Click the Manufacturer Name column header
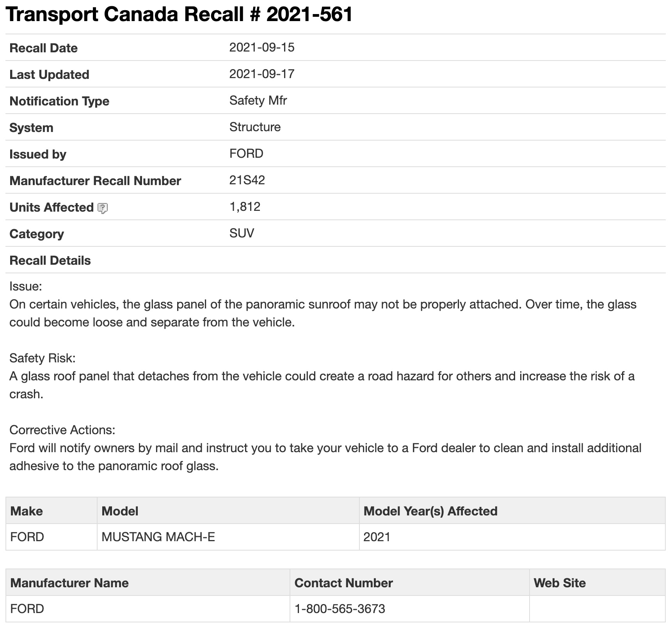Image resolution: width=672 pixels, height=631 pixels. [69, 583]
